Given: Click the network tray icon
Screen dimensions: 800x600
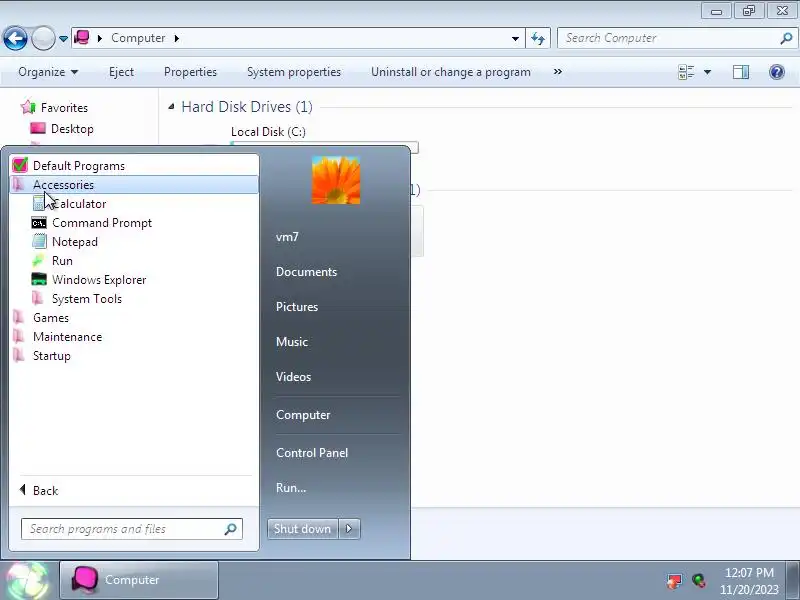Looking at the screenshot, I should [x=699, y=581].
